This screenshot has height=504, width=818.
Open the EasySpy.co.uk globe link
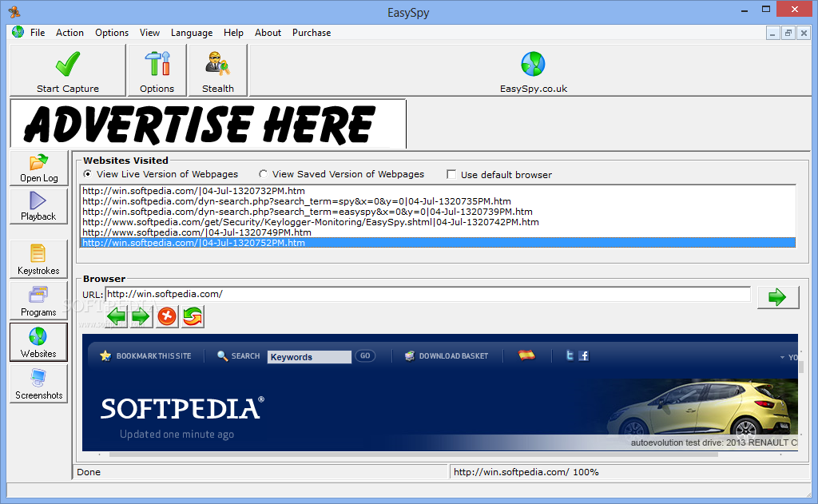click(x=533, y=71)
